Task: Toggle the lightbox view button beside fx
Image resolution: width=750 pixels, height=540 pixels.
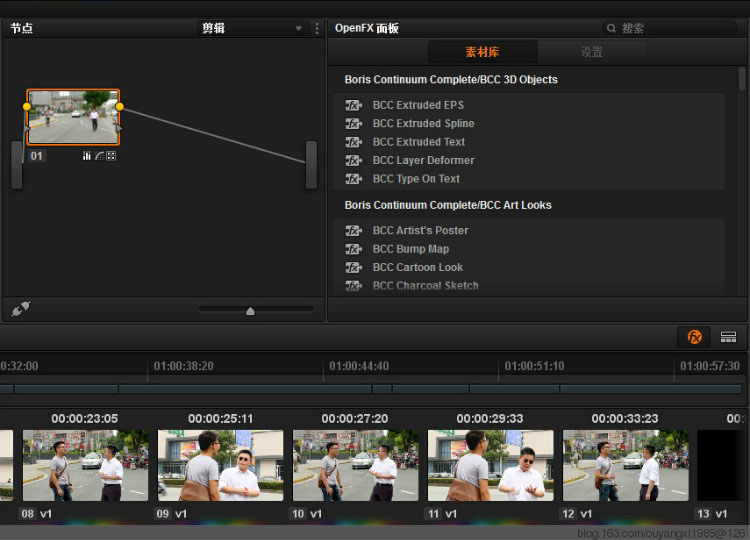Action: 728,337
